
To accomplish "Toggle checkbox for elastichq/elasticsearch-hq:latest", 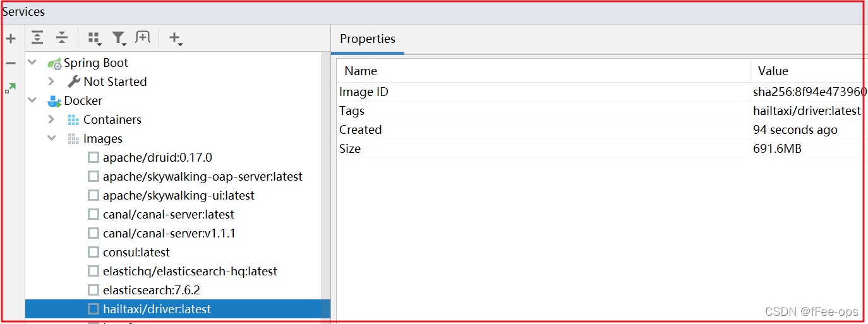I will coord(93,271).
